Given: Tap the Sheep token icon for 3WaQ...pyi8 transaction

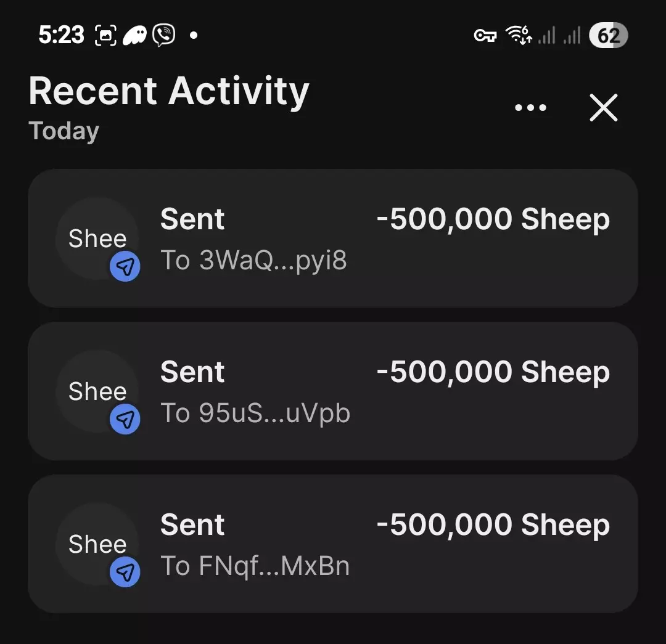Looking at the screenshot, I should (96, 238).
